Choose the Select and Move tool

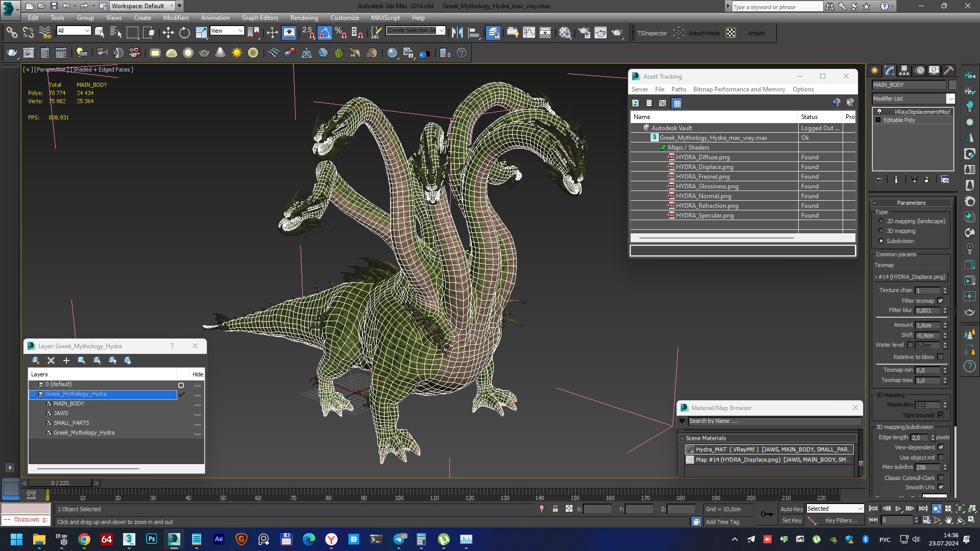coord(168,33)
